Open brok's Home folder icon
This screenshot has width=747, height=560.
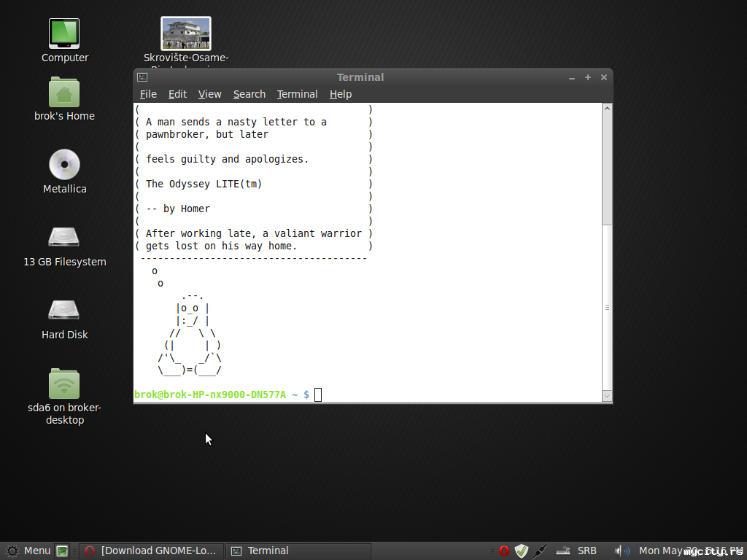coord(64,93)
